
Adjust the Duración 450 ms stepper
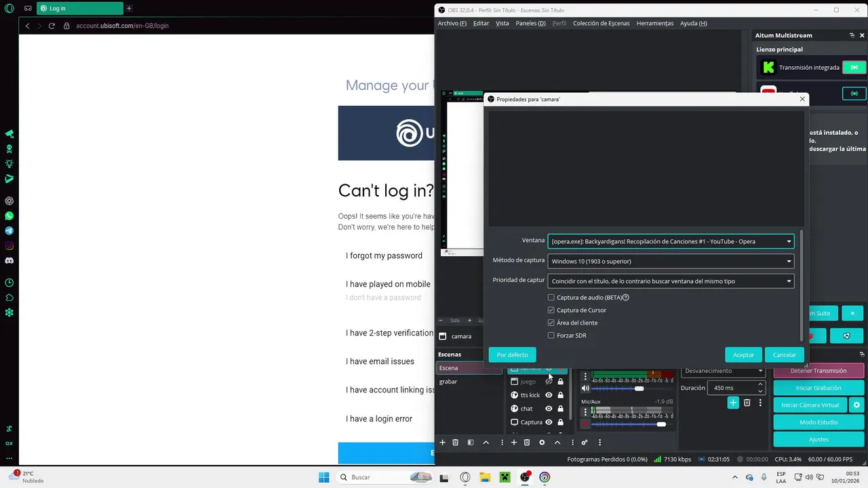click(760, 388)
